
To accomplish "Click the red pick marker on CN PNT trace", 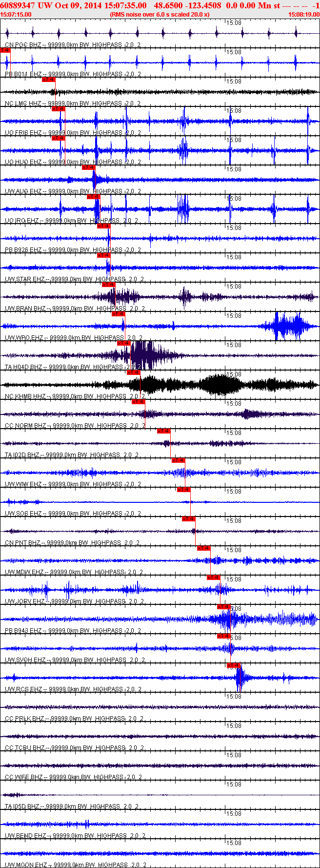I will pos(189,519).
